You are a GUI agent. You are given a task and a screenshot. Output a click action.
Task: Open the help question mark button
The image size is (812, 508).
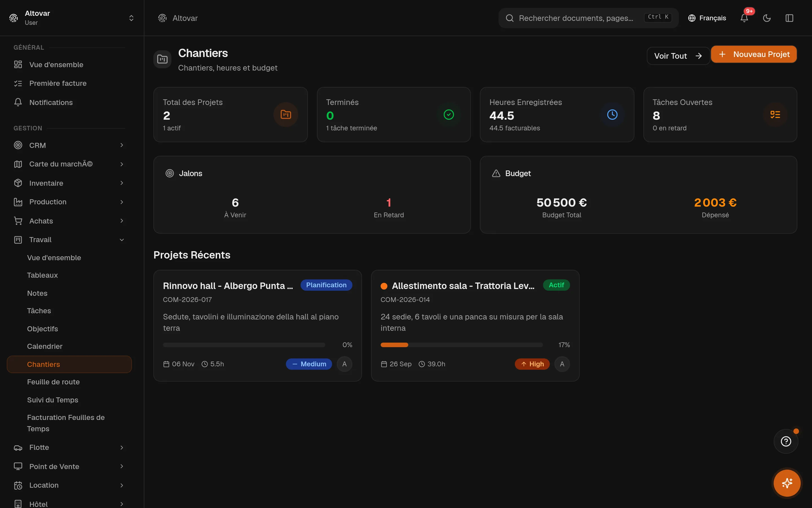point(786,441)
